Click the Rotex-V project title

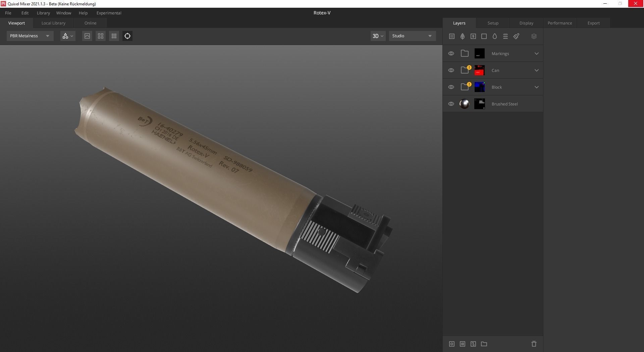pos(322,13)
